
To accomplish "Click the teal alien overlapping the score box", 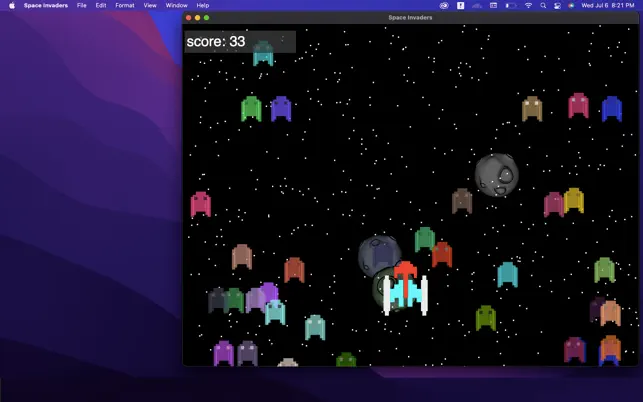I will coord(263,53).
